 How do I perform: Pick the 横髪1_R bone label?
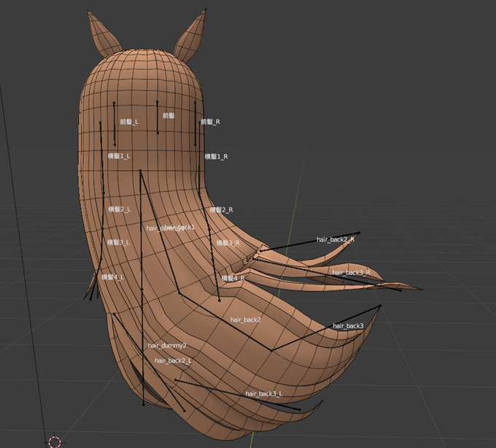(216, 156)
